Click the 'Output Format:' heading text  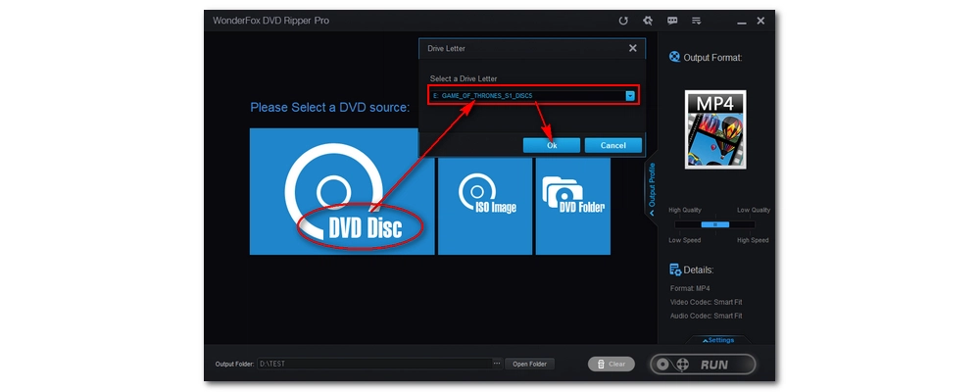(712, 58)
